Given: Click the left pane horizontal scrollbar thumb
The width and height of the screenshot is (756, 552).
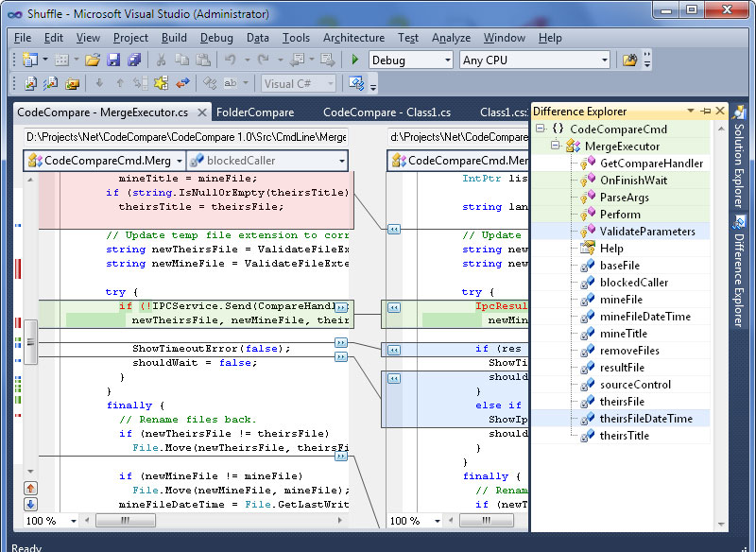Looking at the screenshot, I should [x=126, y=520].
